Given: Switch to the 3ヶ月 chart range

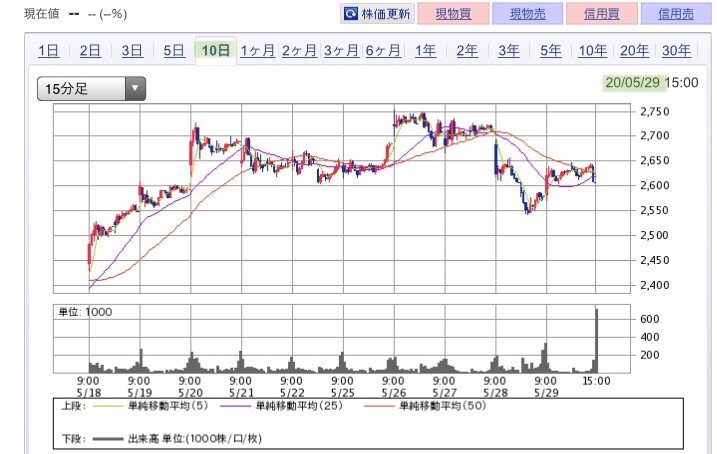Looking at the screenshot, I should pyautogui.click(x=341, y=50).
